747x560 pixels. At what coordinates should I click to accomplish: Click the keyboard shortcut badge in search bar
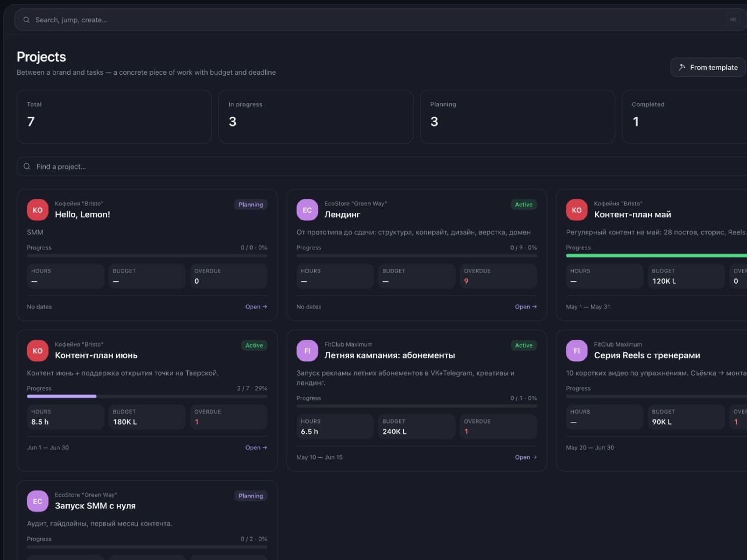coord(733,20)
